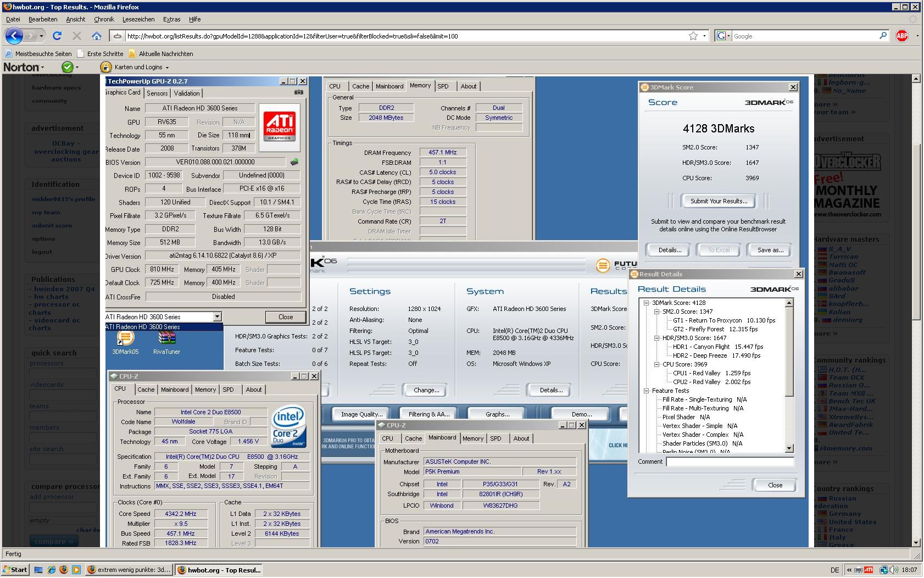This screenshot has height=578, width=924.
Task: Collapse the SM2.0 Score: 1347 node
Action: [656, 312]
